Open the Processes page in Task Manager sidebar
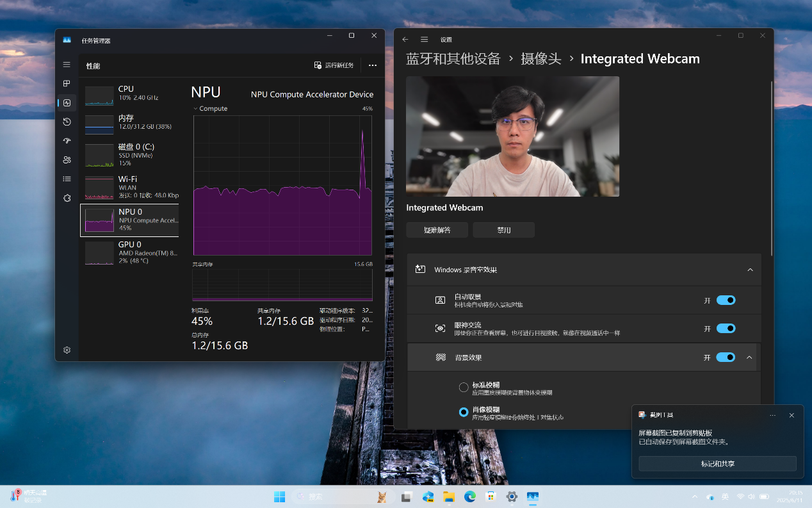The height and width of the screenshot is (508, 812). coord(67,83)
